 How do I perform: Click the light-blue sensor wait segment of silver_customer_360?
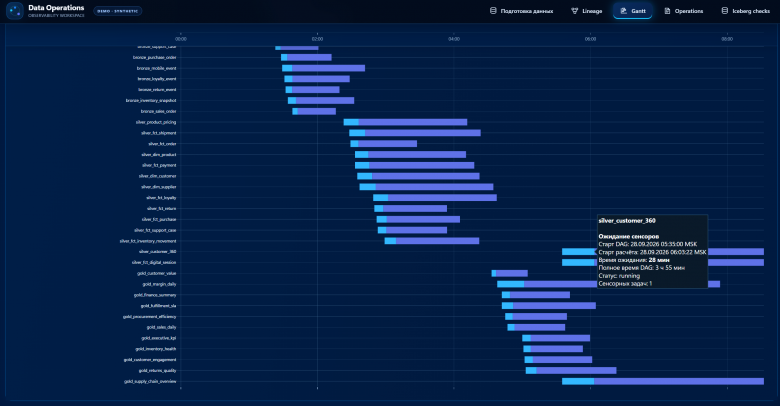[579, 252]
